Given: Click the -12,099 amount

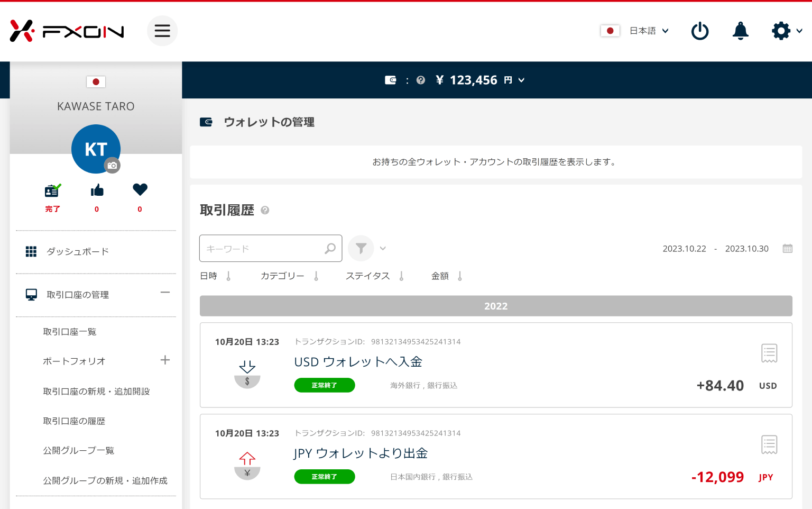Looking at the screenshot, I should (x=717, y=477).
